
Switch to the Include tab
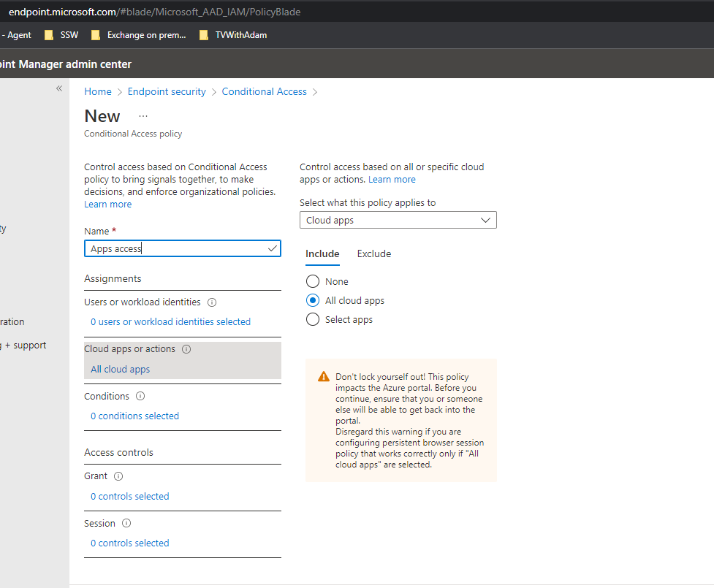[x=322, y=254]
